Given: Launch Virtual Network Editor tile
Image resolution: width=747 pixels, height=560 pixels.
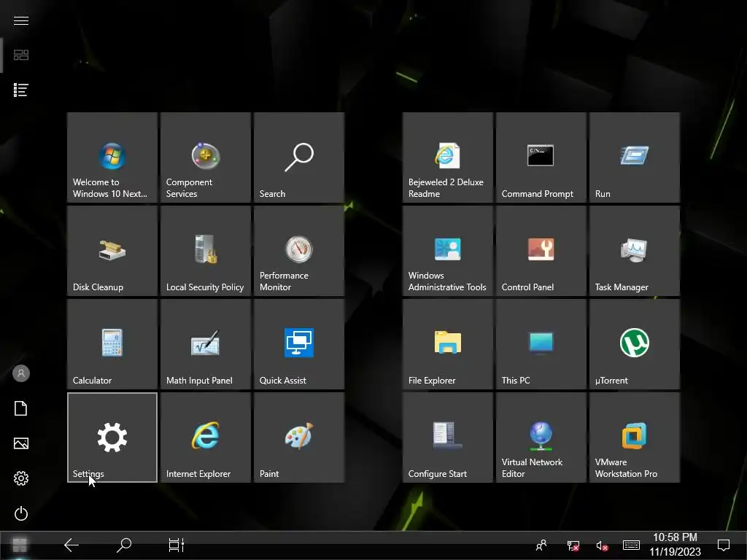Looking at the screenshot, I should point(541,437).
